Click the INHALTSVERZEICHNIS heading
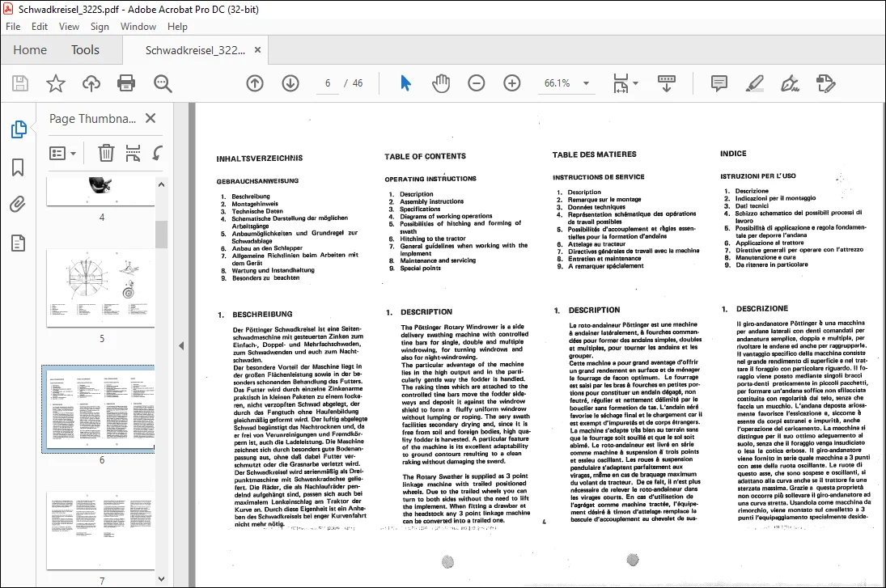Screen dimensions: 886x588 pos(260,159)
